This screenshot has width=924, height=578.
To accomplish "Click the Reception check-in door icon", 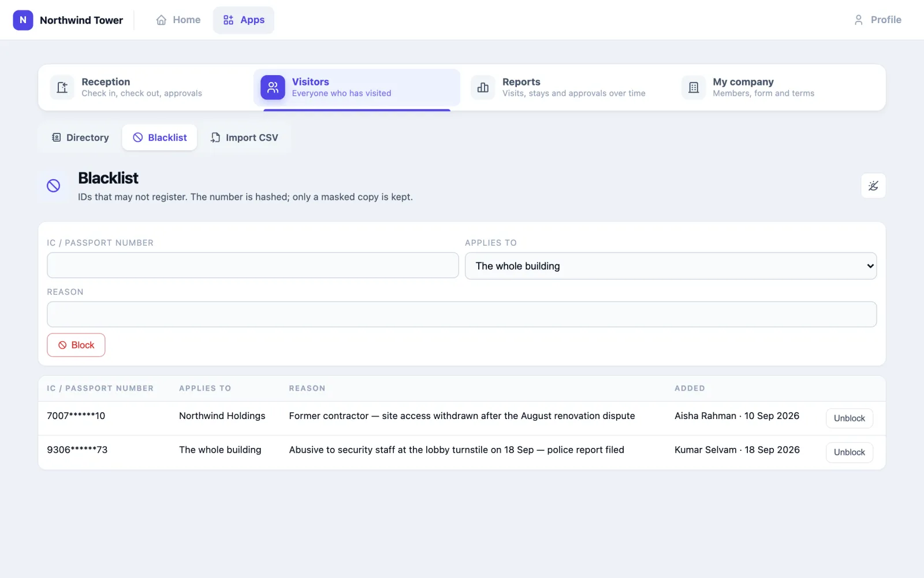I will point(62,87).
